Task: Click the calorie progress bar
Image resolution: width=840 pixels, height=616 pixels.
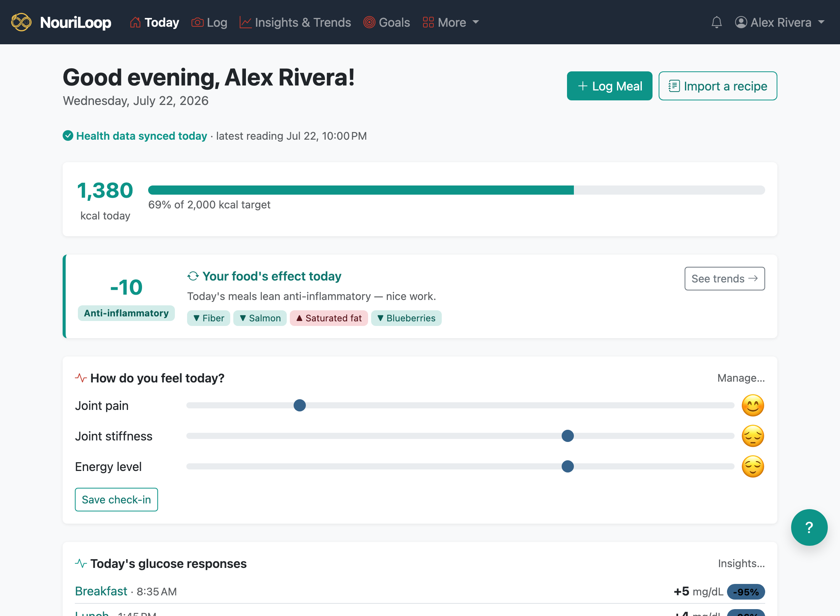Action: coord(456,190)
